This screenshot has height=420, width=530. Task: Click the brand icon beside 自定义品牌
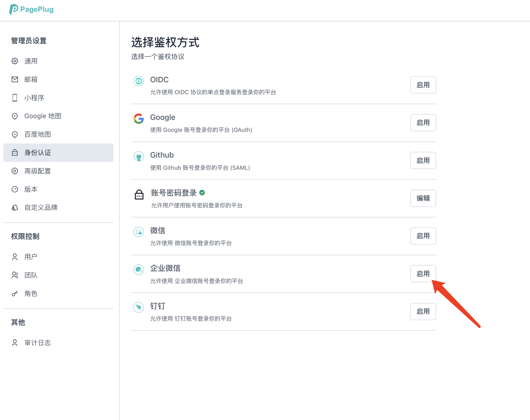point(15,208)
